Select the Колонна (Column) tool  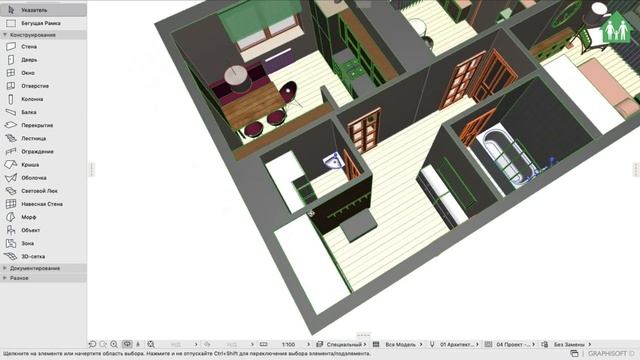(43, 99)
